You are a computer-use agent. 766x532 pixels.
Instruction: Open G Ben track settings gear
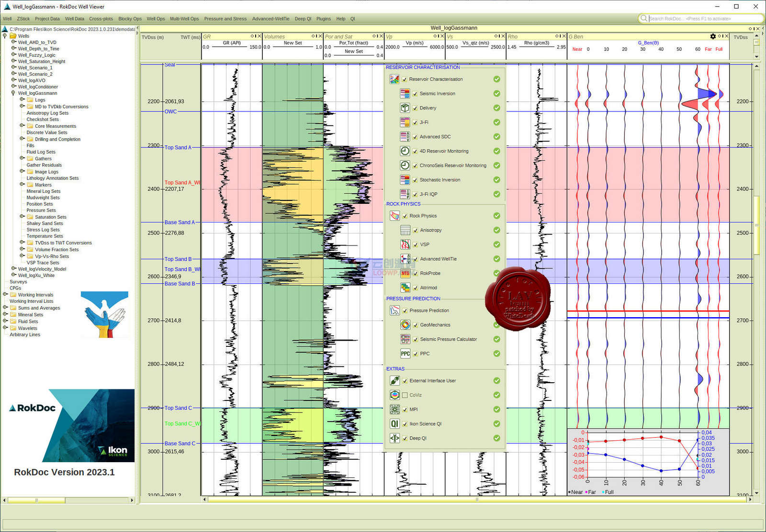[713, 36]
